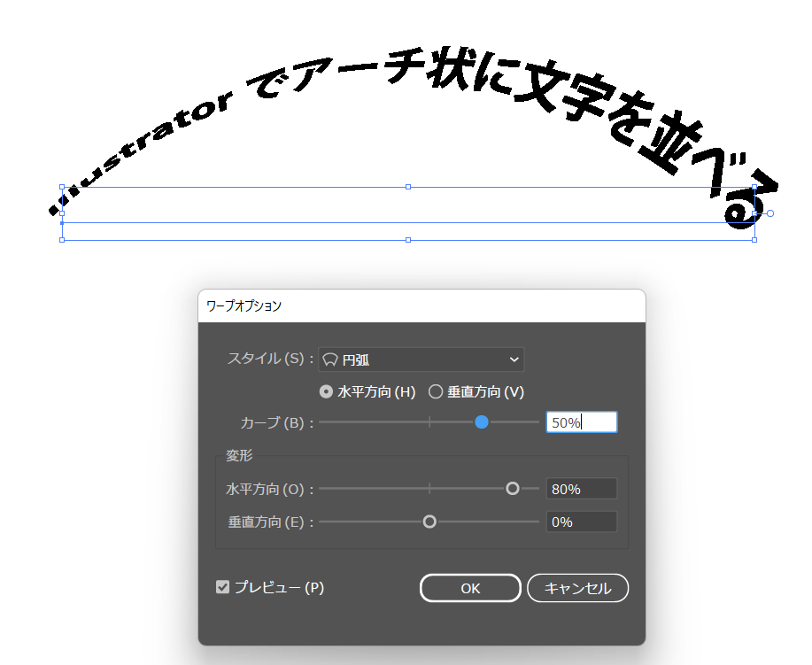Click the 80% horizontal distortion field
Screen dimensions: 812x665
click(x=582, y=489)
